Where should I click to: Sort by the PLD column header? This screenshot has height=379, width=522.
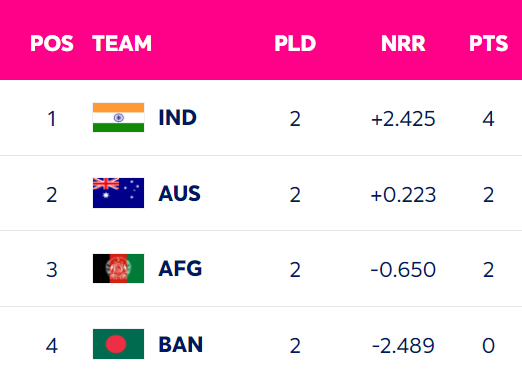pyautogui.click(x=295, y=43)
